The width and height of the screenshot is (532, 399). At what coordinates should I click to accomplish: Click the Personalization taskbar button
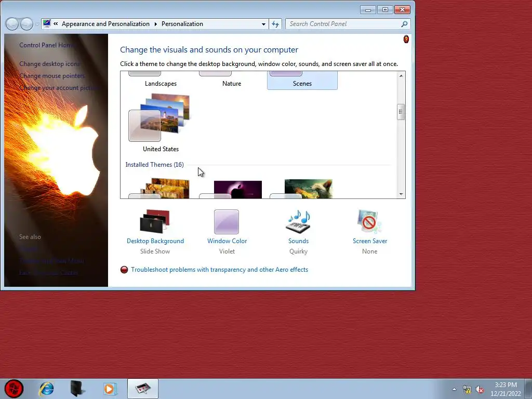(142, 389)
